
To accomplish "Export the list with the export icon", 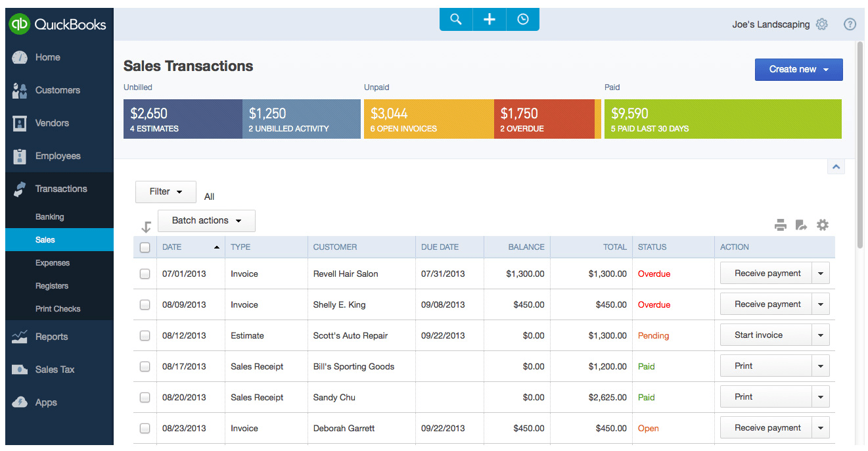I will (801, 225).
